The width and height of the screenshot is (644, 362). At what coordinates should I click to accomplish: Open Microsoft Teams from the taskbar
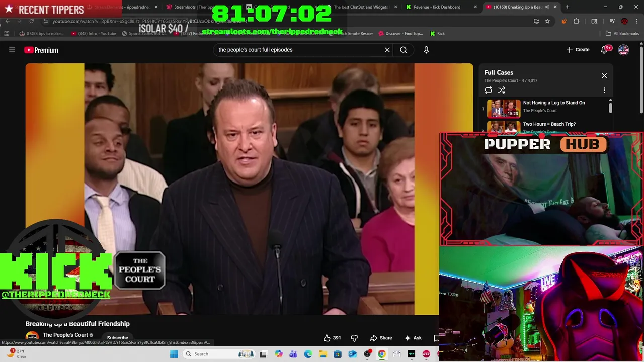[293, 354]
